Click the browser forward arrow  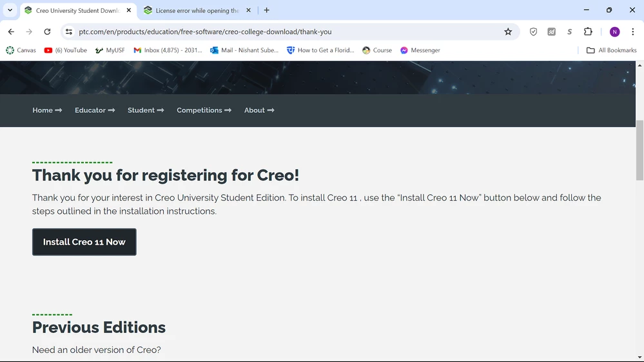click(29, 32)
